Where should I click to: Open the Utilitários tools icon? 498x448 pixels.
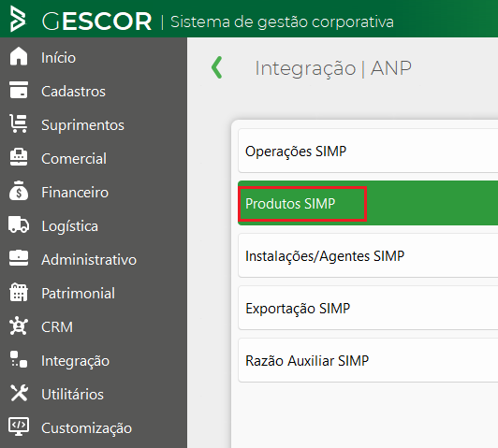point(19,393)
